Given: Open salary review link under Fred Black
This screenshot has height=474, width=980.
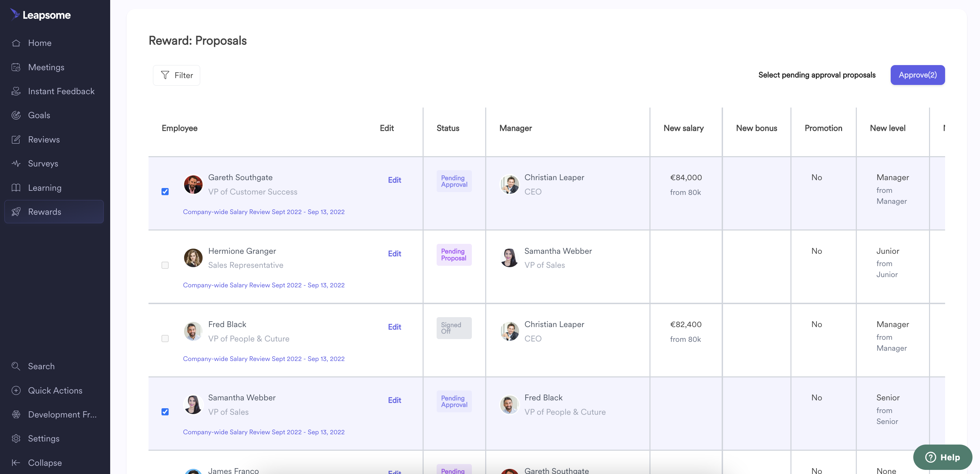Looking at the screenshot, I should [x=263, y=359].
